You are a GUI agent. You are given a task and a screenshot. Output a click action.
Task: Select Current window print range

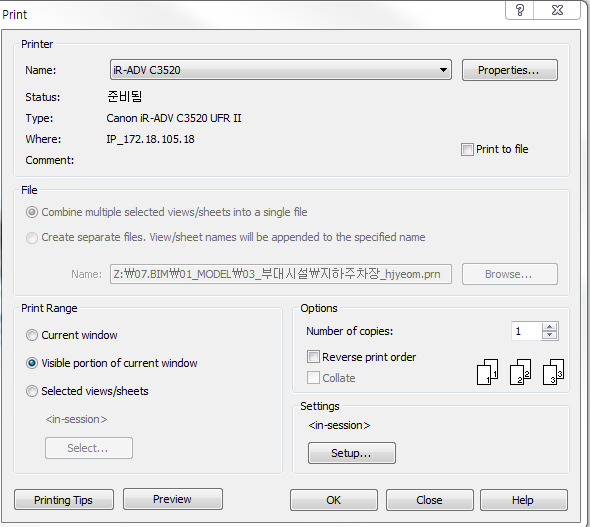[x=32, y=335]
